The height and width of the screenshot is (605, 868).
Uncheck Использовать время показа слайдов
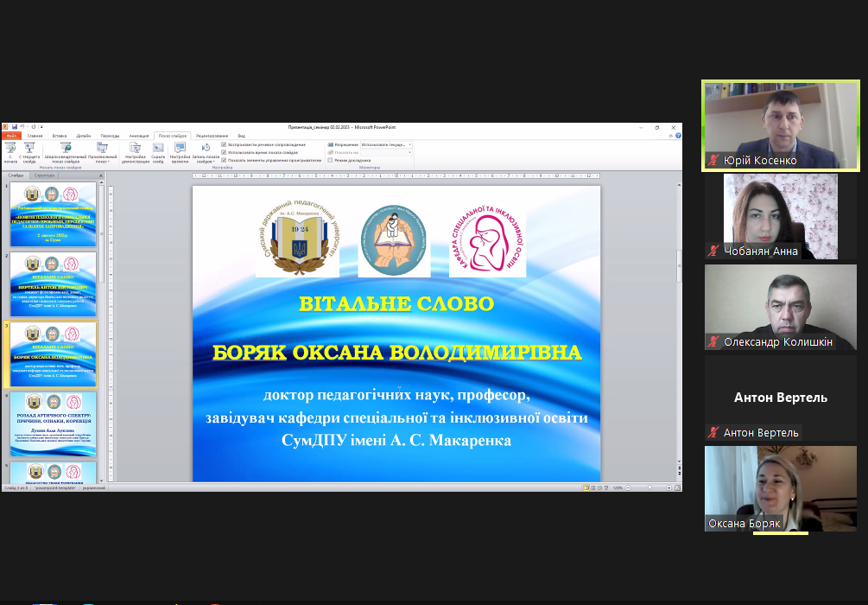(225, 152)
